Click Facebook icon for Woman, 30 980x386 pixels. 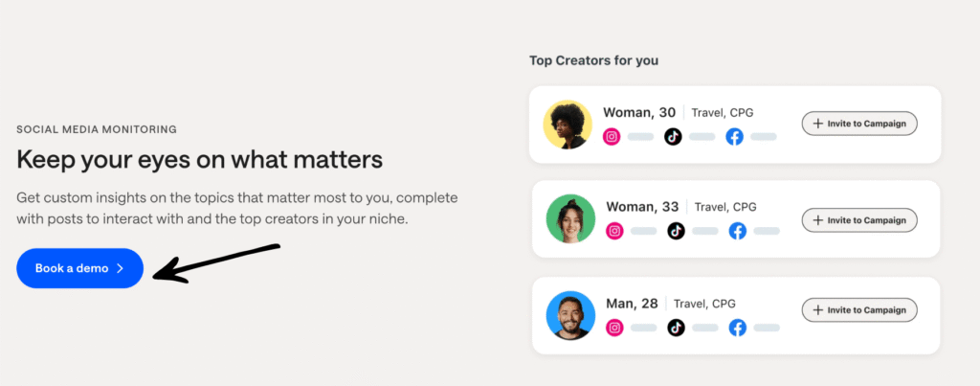point(734,137)
